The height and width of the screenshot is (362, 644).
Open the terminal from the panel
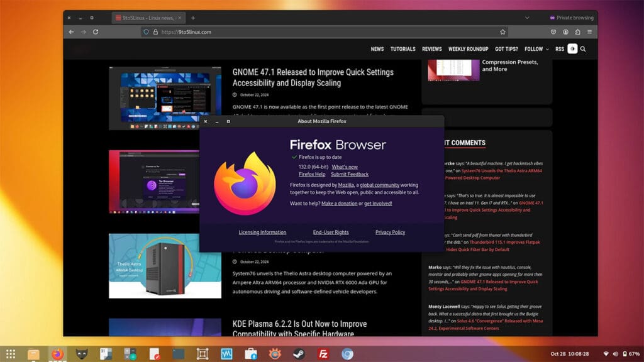point(178,354)
